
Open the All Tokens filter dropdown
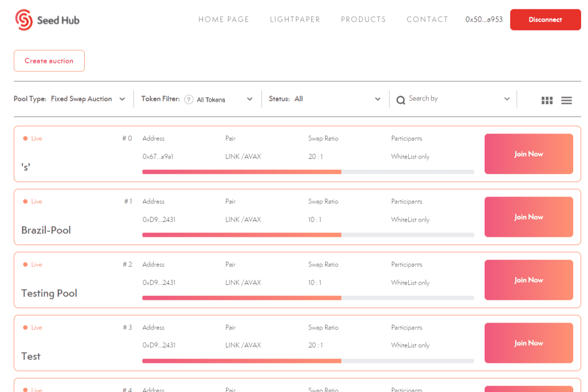(250, 98)
